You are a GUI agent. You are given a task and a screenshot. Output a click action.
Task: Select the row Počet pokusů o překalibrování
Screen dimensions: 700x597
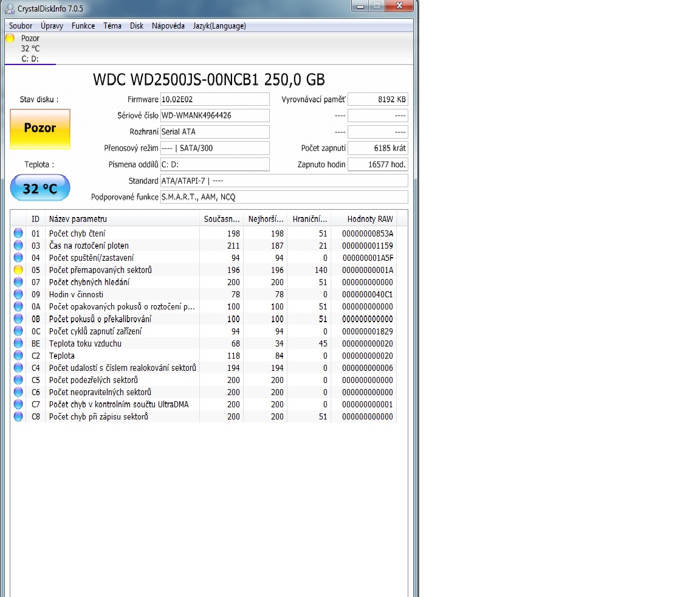[x=203, y=319]
